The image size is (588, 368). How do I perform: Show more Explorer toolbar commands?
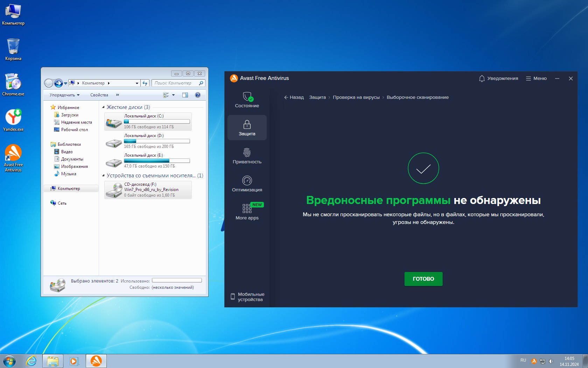click(x=118, y=95)
